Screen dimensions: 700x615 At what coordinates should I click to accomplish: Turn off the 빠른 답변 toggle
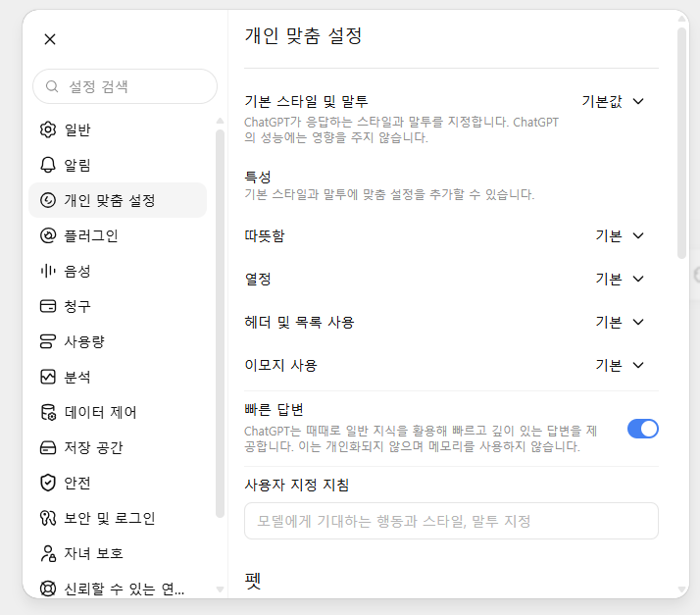tap(643, 429)
